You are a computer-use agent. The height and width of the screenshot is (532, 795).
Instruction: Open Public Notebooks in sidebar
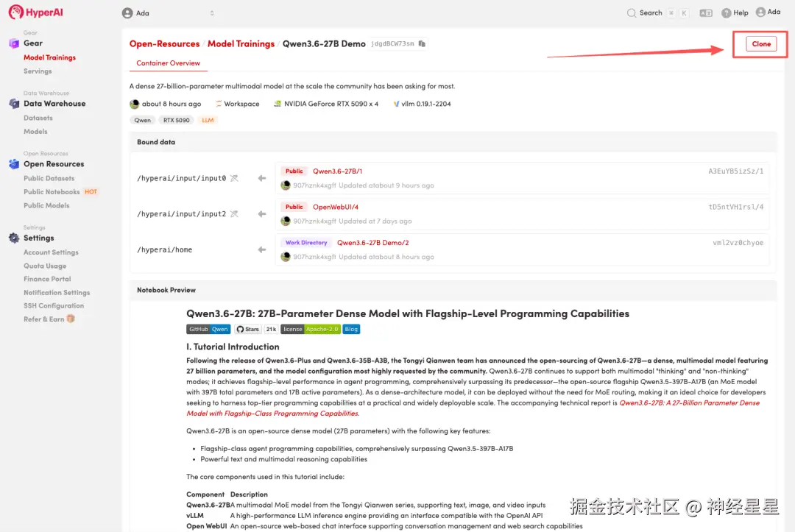coord(52,191)
